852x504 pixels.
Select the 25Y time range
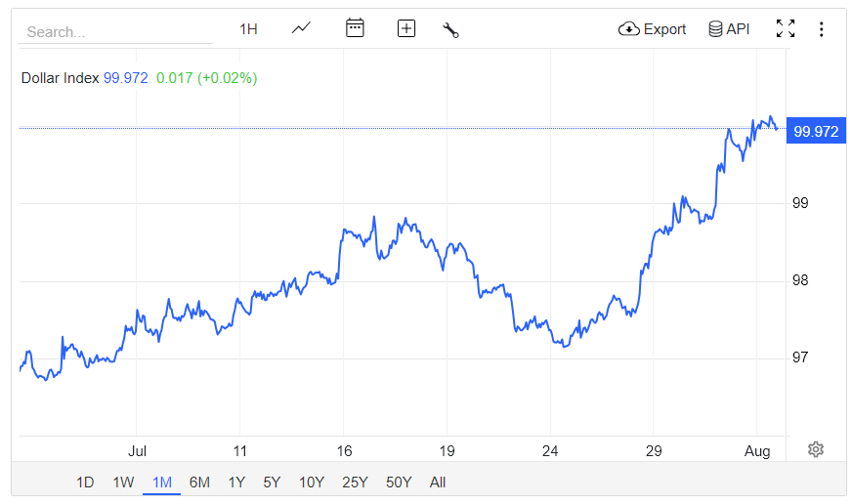pos(355,483)
